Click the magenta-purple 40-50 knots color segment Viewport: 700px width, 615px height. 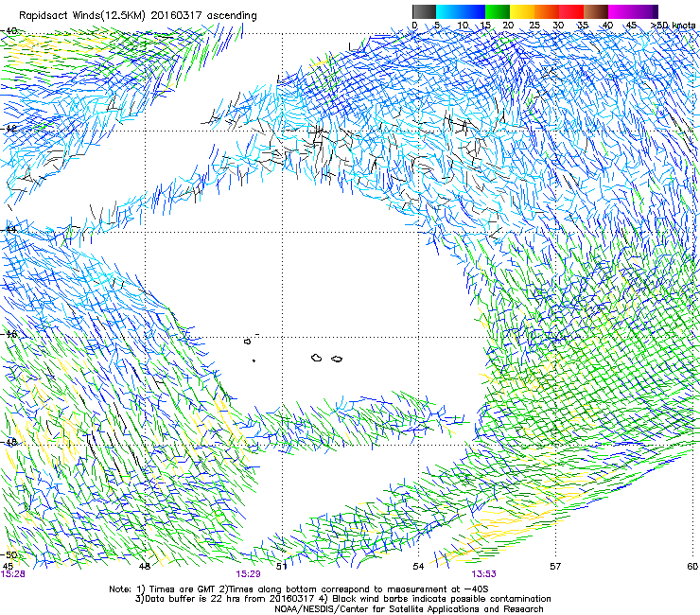point(633,11)
